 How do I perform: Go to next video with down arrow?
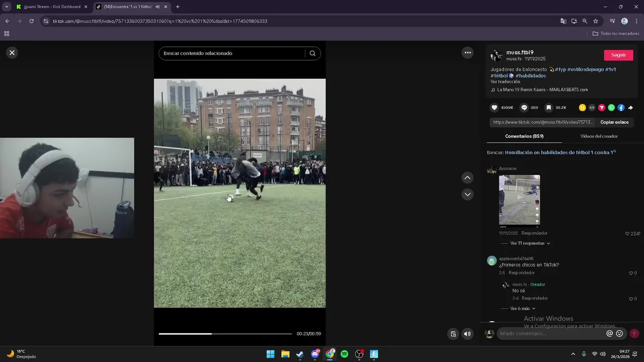point(467,194)
